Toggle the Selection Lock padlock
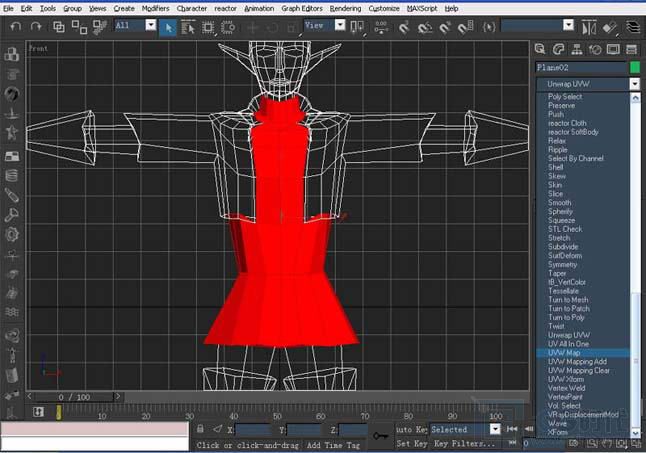The width and height of the screenshot is (646, 453). coord(200,429)
